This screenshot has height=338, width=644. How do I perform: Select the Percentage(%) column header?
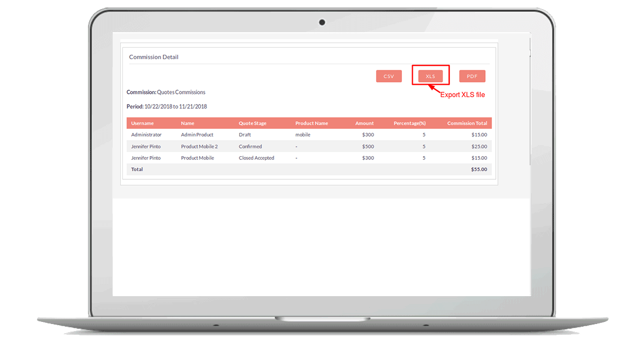409,123
